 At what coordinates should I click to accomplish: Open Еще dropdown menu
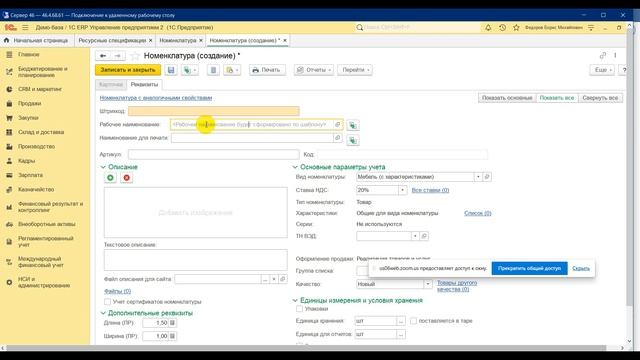(x=602, y=70)
